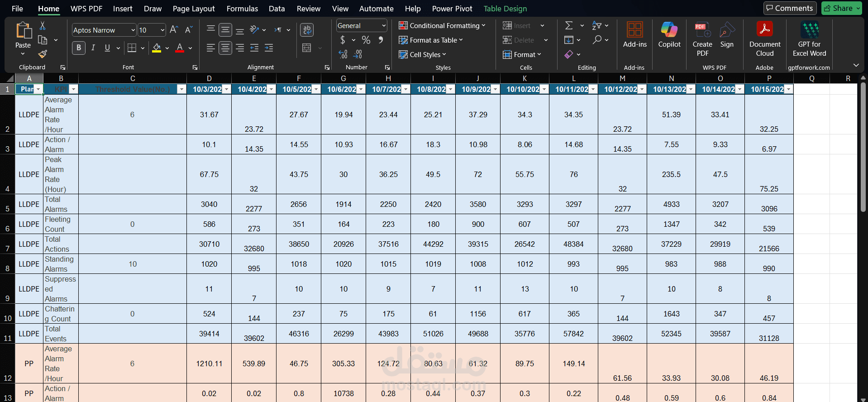868x402 pixels.
Task: Open Format as Table options
Action: click(x=430, y=40)
